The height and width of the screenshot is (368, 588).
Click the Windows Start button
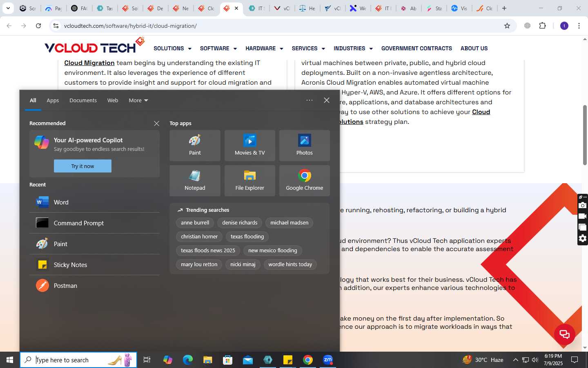tap(10, 360)
